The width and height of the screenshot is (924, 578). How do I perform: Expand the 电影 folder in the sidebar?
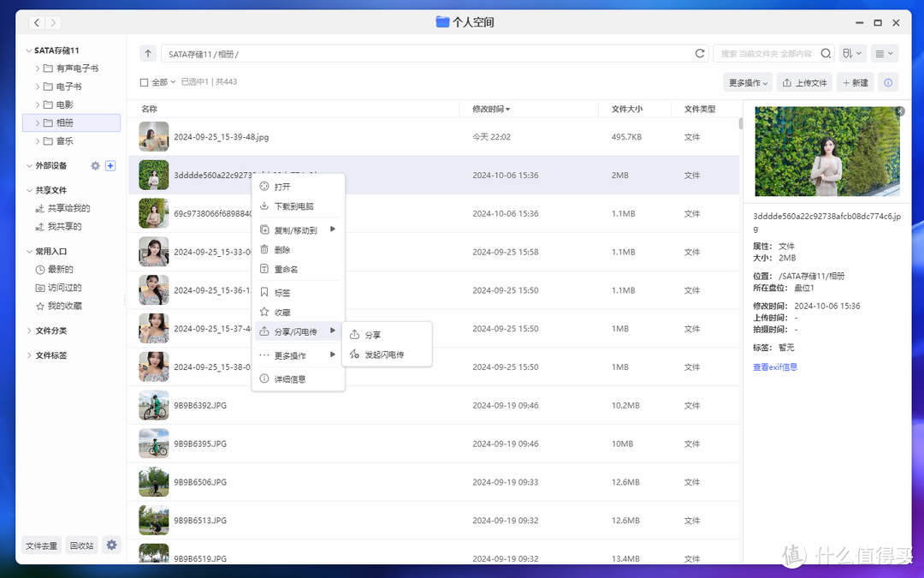[x=36, y=104]
